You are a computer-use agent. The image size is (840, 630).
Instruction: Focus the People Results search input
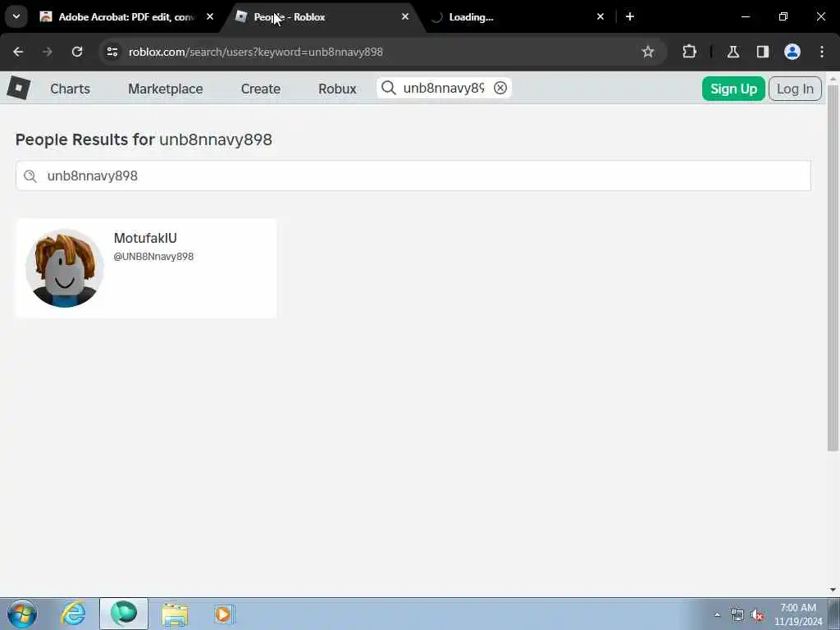413,176
